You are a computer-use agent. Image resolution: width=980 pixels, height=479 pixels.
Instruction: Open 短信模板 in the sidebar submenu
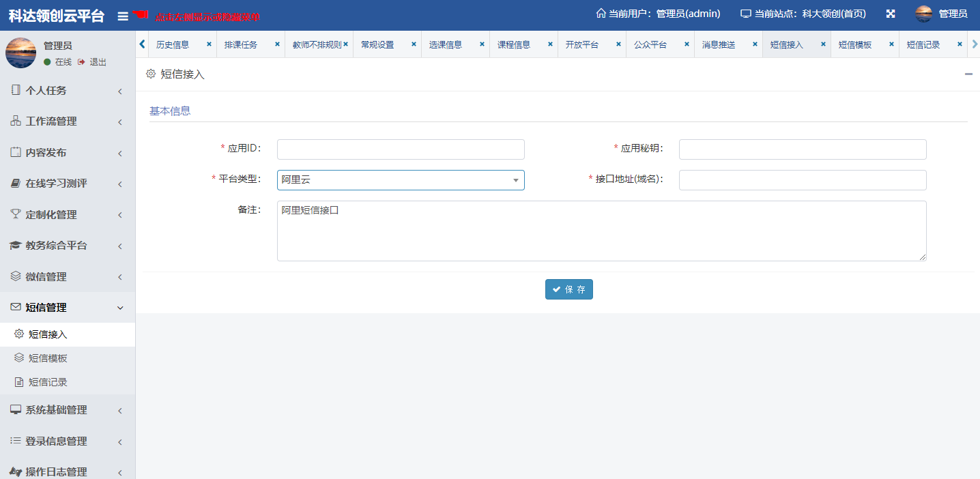point(68,358)
